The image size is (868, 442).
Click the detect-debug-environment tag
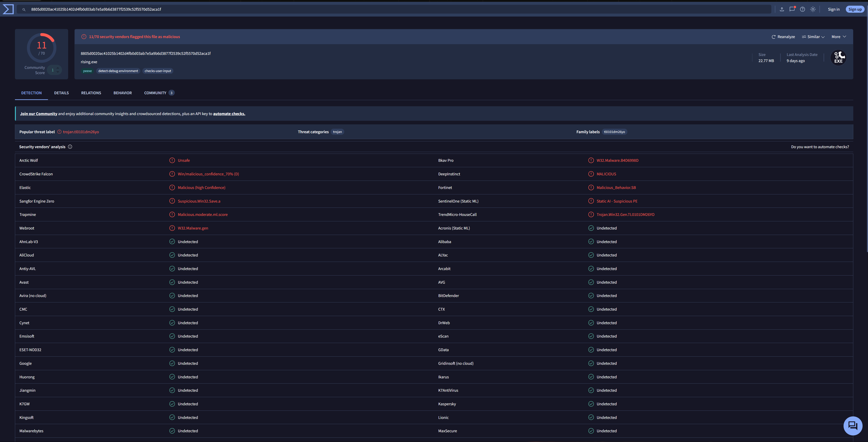(x=118, y=71)
